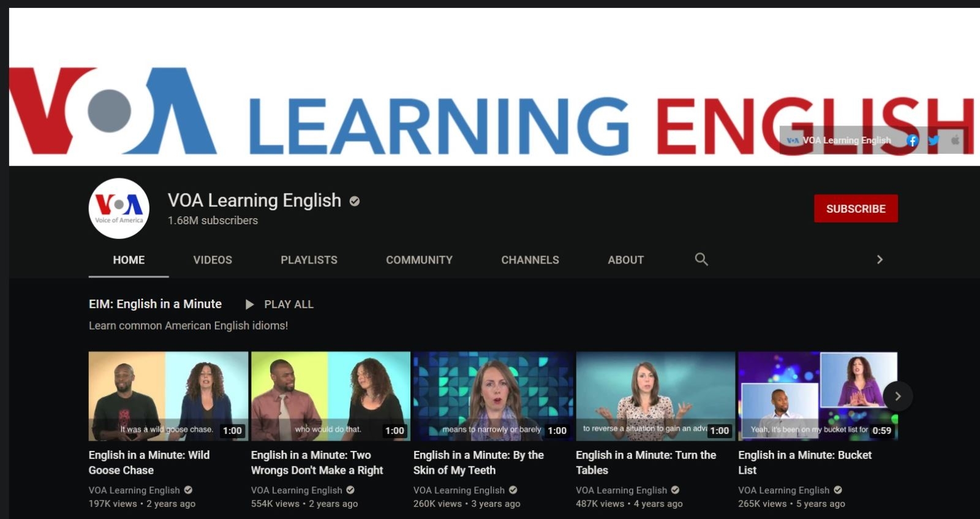Image resolution: width=980 pixels, height=519 pixels.
Task: Switch to the Home tab
Action: pos(129,260)
